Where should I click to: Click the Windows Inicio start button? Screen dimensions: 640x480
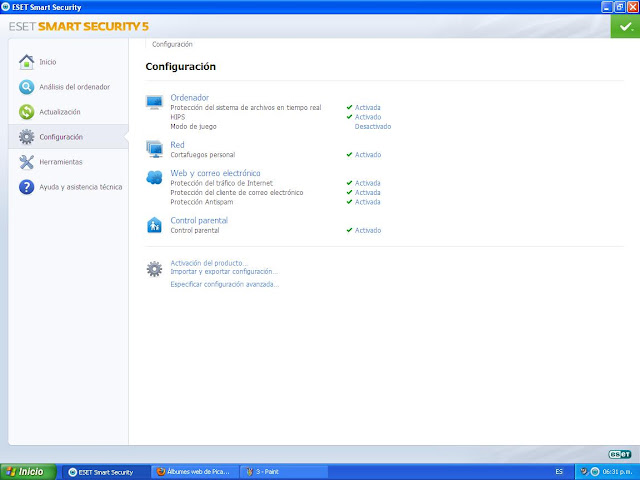click(x=28, y=472)
